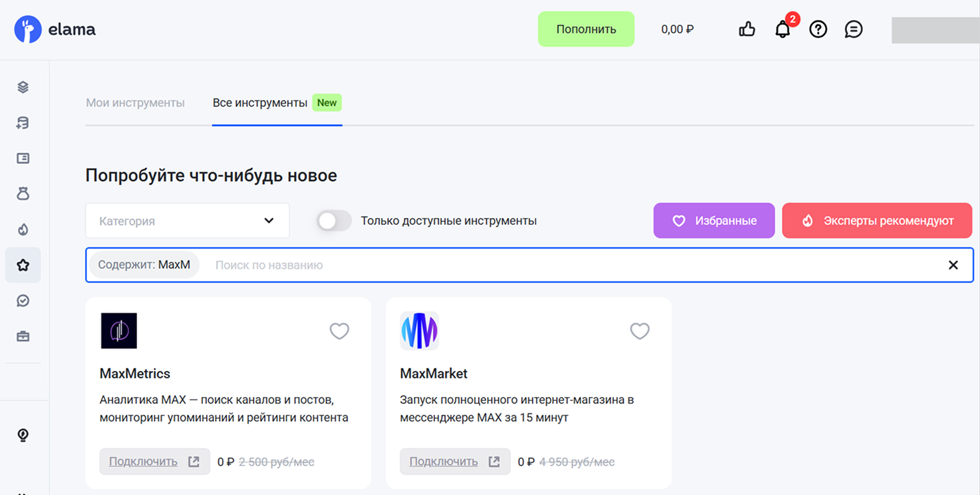Open the chat support icon
980x495 pixels.
click(x=853, y=29)
